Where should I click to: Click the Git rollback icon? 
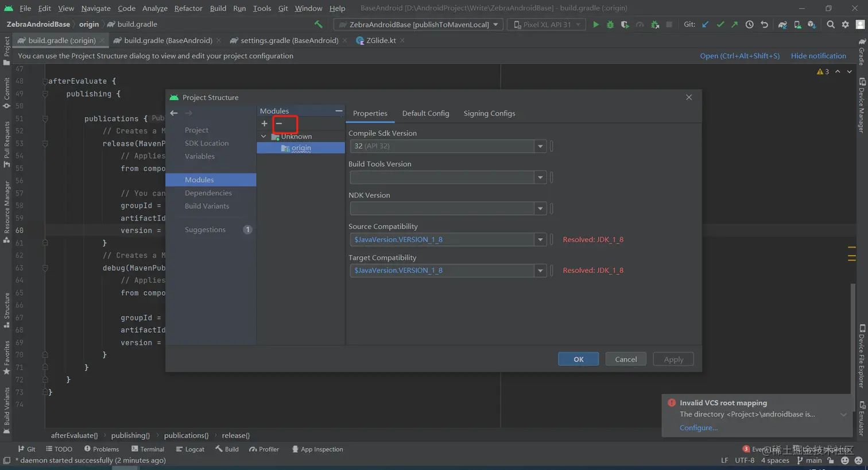(764, 25)
